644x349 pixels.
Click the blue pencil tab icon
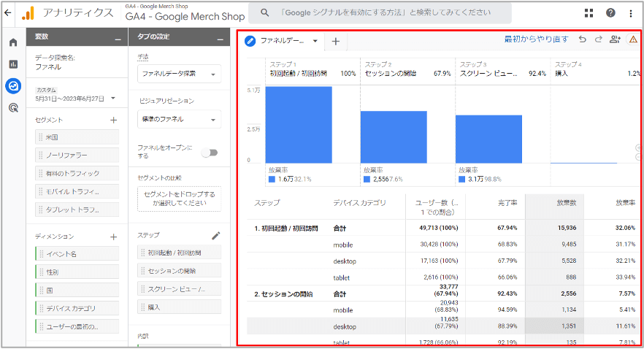tap(250, 41)
